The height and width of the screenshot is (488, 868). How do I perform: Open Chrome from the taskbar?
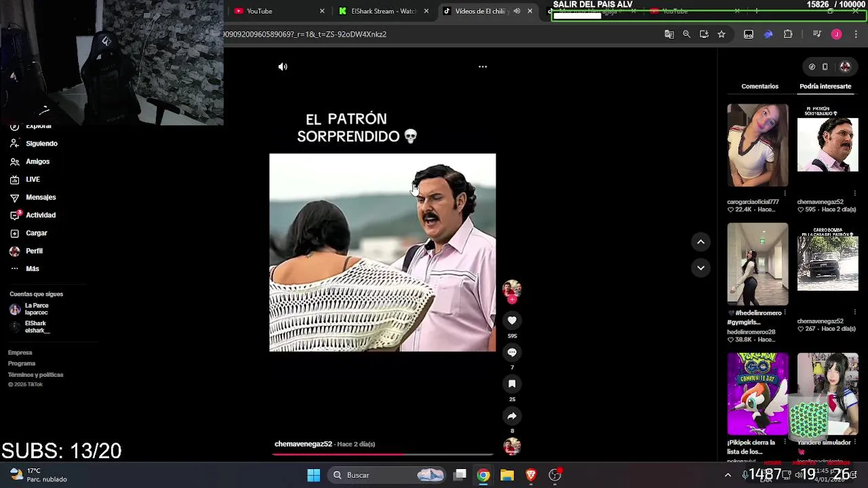pos(483,475)
